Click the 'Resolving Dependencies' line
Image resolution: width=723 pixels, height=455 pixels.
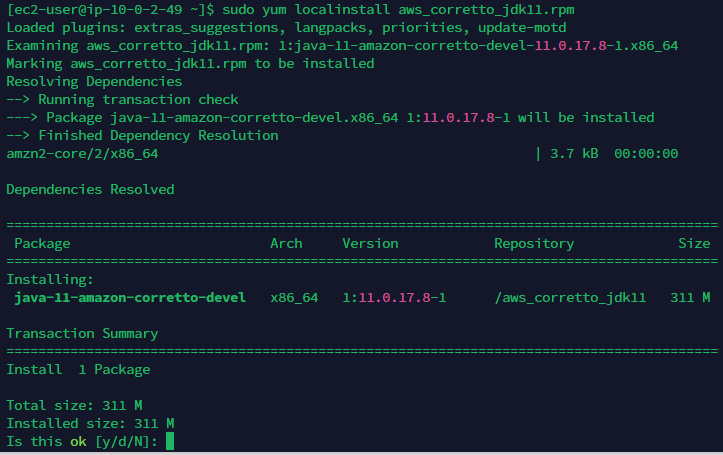pos(94,82)
